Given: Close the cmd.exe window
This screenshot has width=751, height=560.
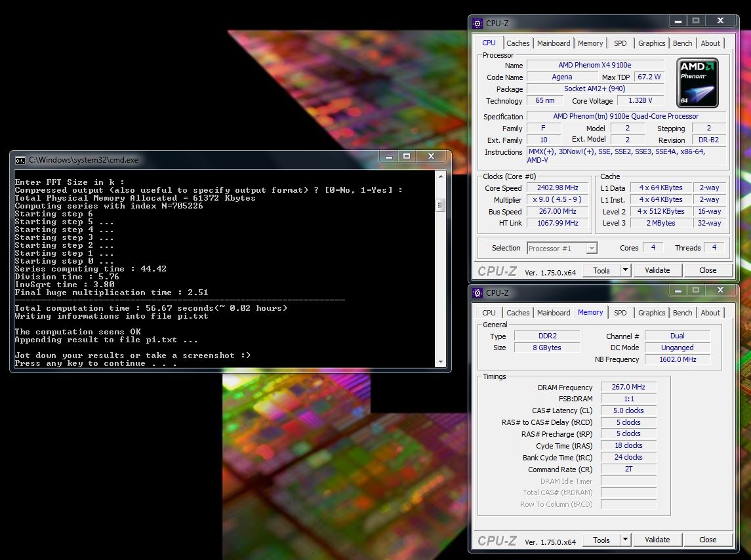Looking at the screenshot, I should tap(431, 157).
